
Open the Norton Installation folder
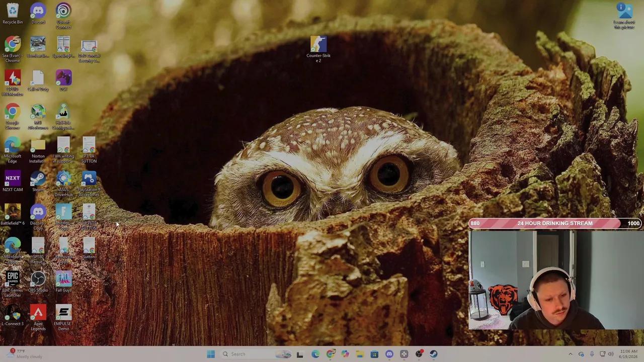pos(38,150)
